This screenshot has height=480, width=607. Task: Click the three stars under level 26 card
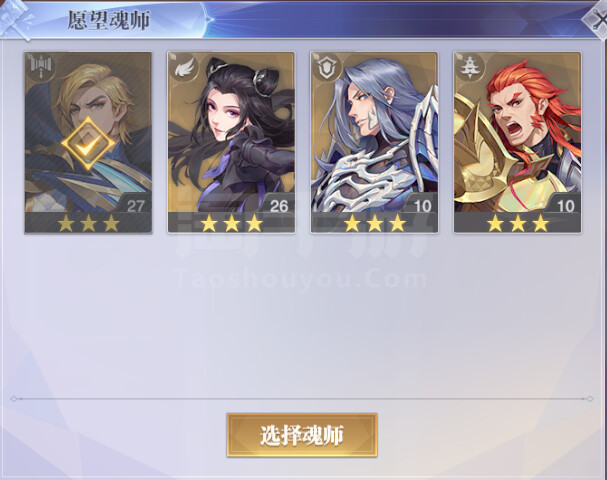tap(231, 223)
